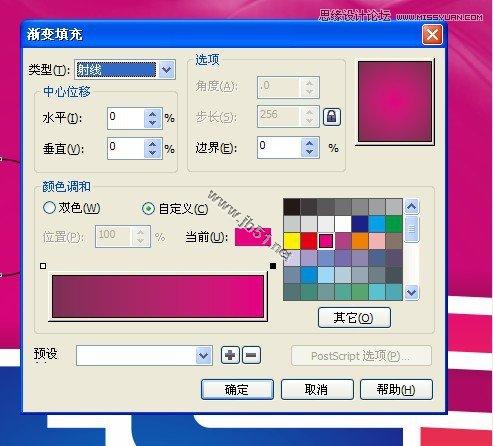Decrease the 水平 horizontal value with down arrow
Viewport: 493px width, 446px height.
click(x=153, y=123)
